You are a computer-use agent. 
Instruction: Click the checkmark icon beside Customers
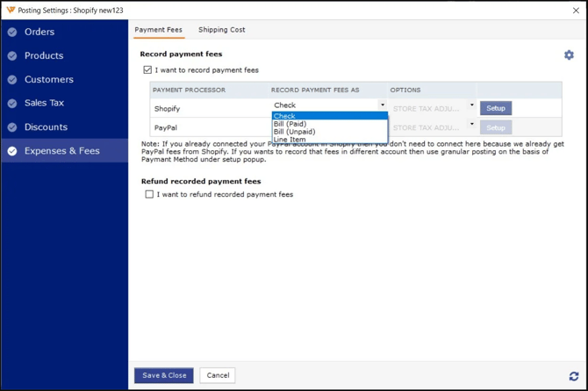pos(12,79)
